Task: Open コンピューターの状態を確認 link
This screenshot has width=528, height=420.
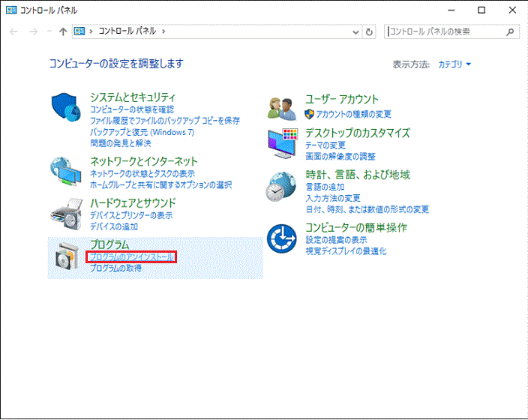Action: click(132, 109)
